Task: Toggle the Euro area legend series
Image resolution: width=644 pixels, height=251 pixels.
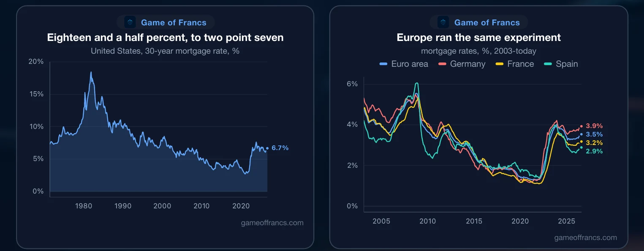Action: [404, 64]
